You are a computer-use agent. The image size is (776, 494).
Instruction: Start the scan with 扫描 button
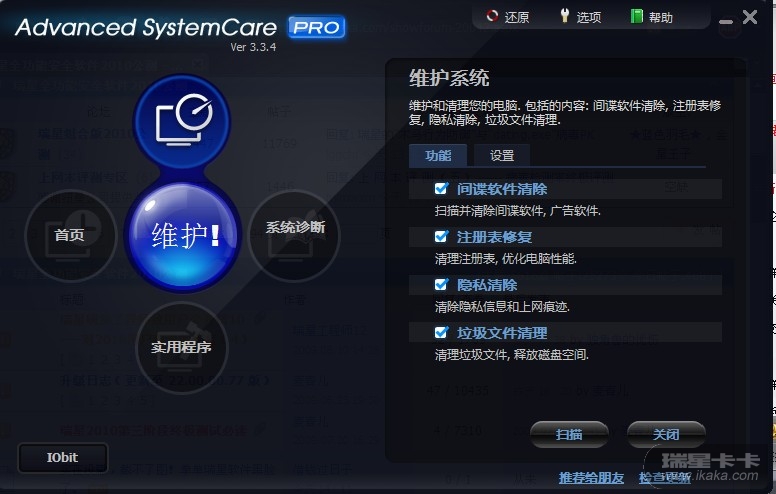pos(569,435)
